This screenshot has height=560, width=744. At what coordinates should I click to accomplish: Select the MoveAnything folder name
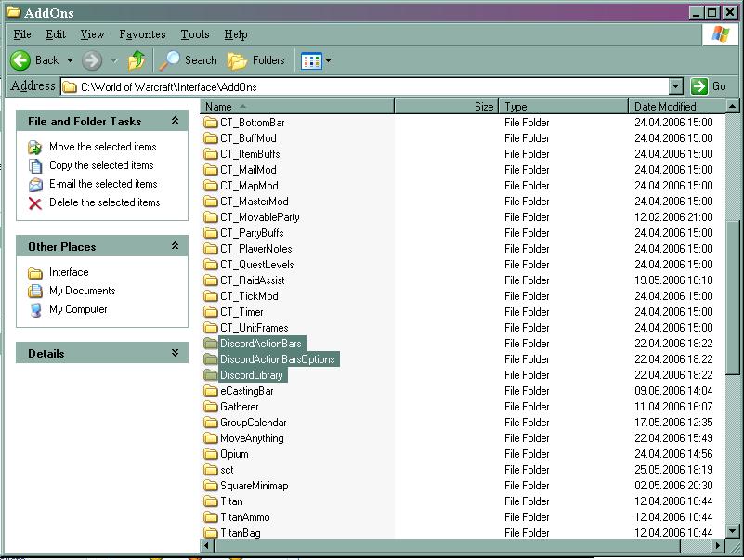tap(252, 438)
